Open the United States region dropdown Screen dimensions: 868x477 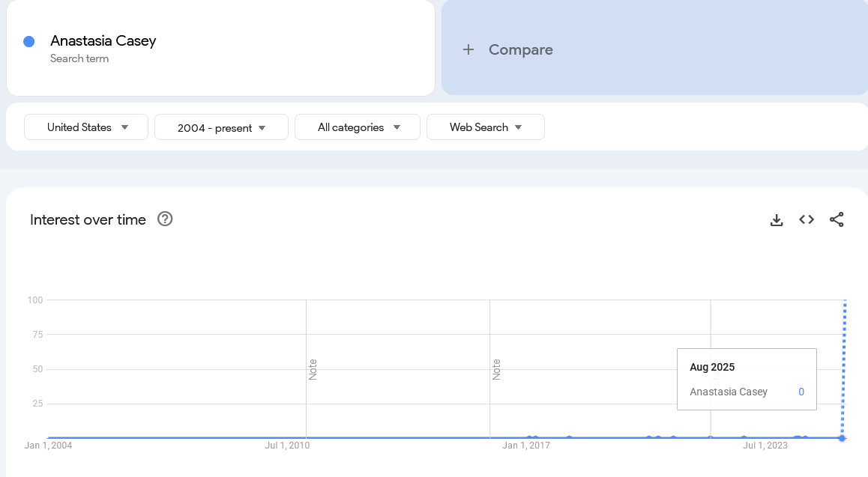click(86, 127)
